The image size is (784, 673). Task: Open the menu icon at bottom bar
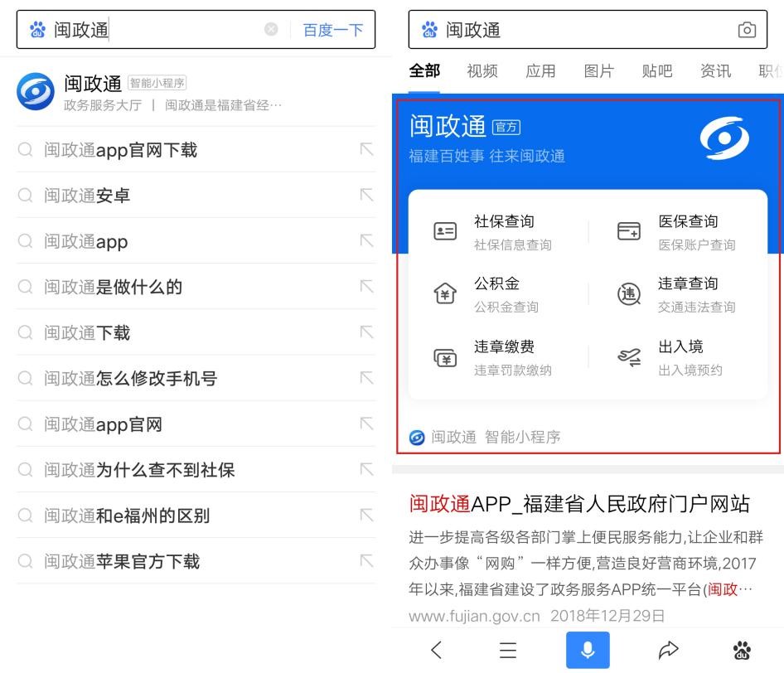(x=508, y=650)
